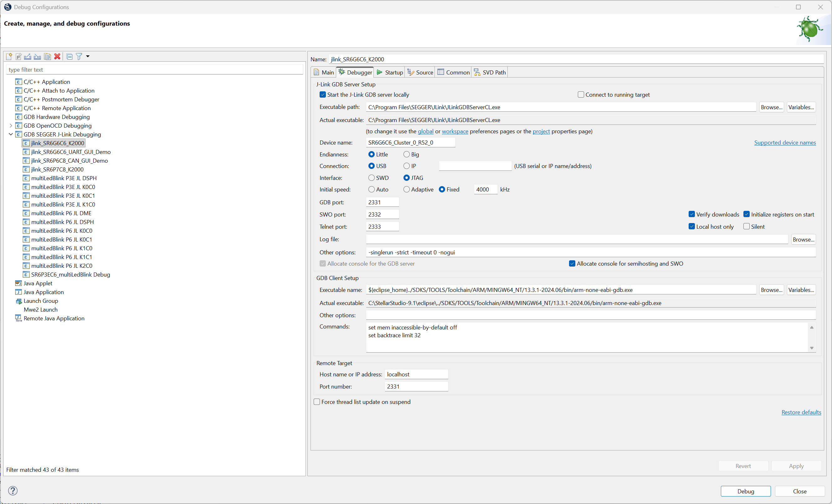Click the Close button

coord(799,491)
